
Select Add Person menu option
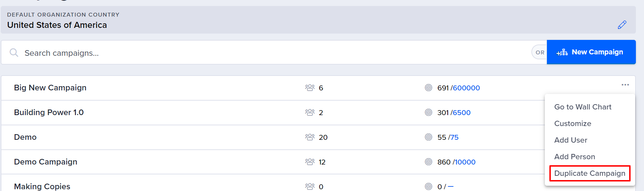tap(574, 157)
